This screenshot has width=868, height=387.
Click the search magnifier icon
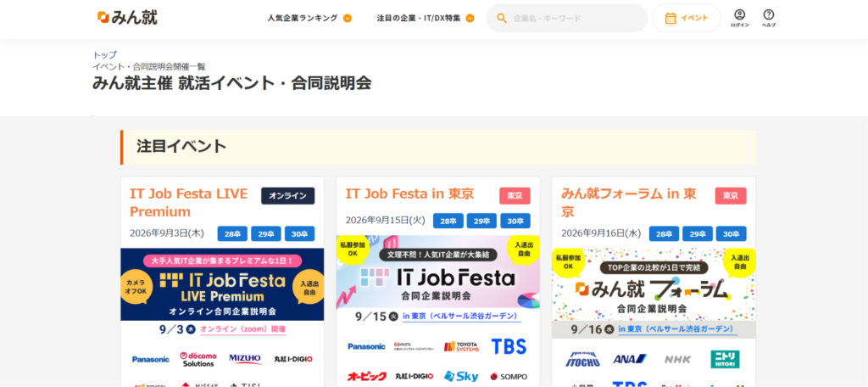pyautogui.click(x=502, y=19)
